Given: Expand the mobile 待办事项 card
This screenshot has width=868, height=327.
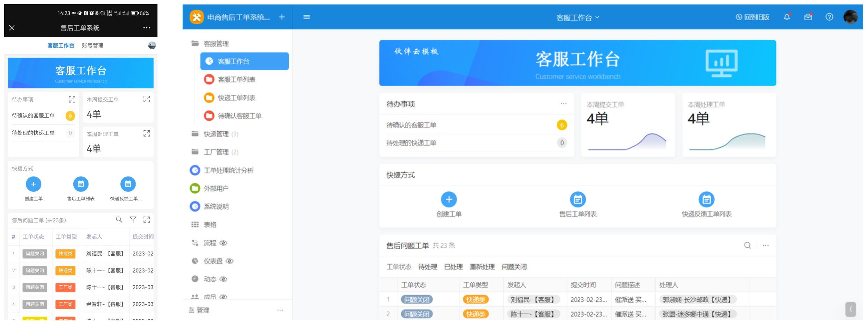Looking at the screenshot, I should click(x=72, y=100).
